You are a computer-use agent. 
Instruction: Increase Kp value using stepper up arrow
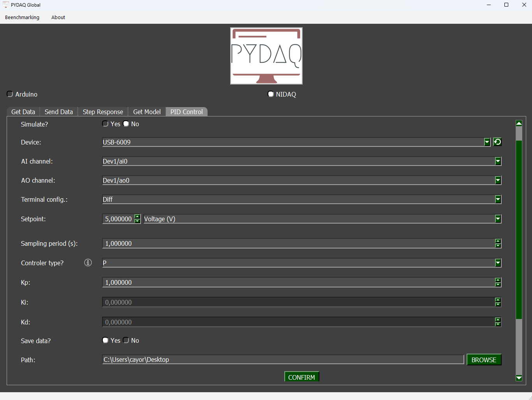498,280
